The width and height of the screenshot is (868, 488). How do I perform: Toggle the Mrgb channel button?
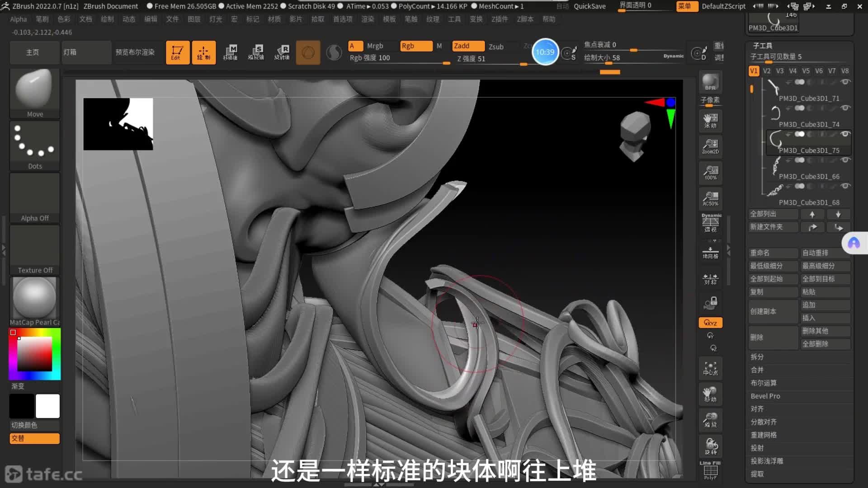(x=375, y=46)
